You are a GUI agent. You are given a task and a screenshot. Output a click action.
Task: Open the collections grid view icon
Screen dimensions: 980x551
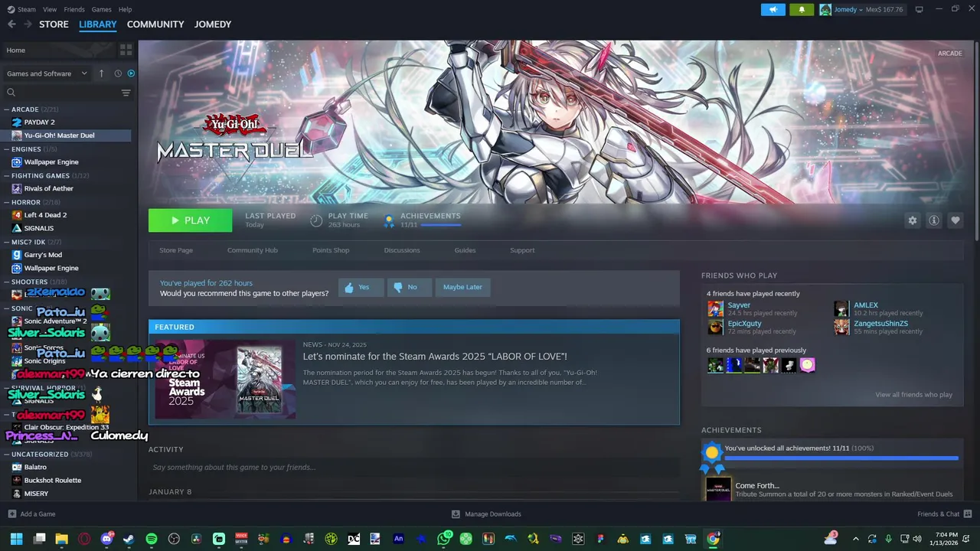coord(126,50)
